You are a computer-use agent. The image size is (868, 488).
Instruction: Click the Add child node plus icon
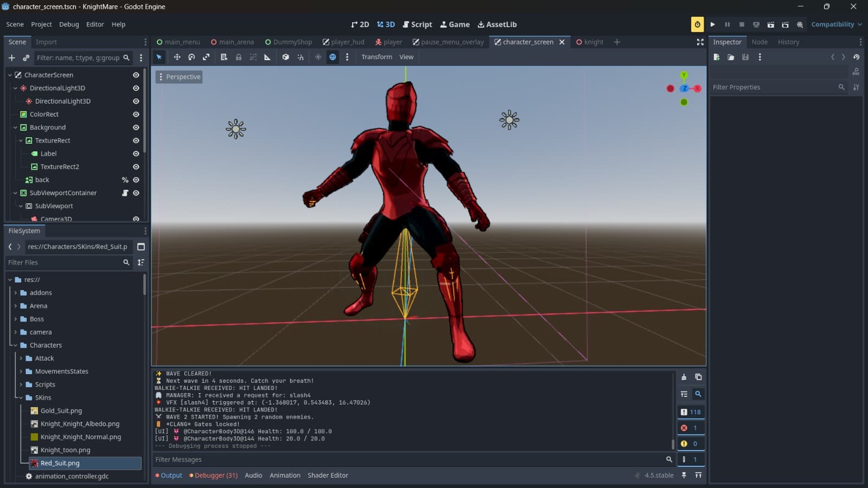[x=12, y=57]
